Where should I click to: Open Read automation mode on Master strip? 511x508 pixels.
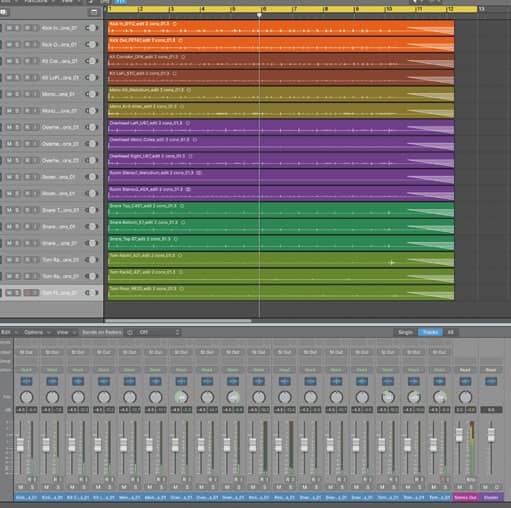[491, 370]
